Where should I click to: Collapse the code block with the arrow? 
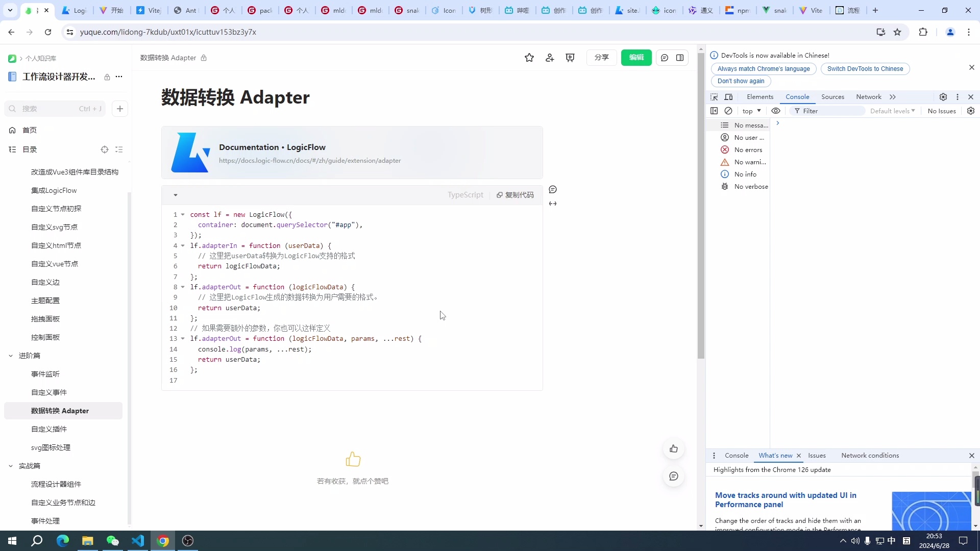[x=176, y=195]
